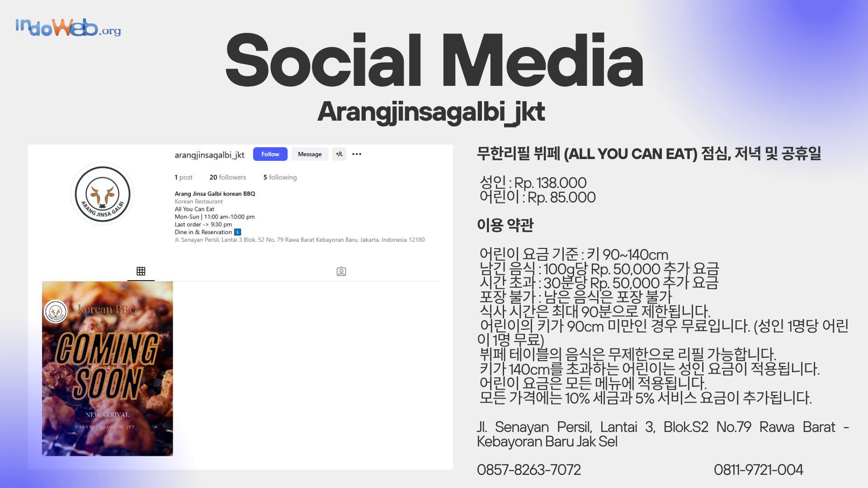Viewport: 868px width, 488px height.
Task: Click the phone number 0857-8263-7072
Action: click(x=528, y=470)
